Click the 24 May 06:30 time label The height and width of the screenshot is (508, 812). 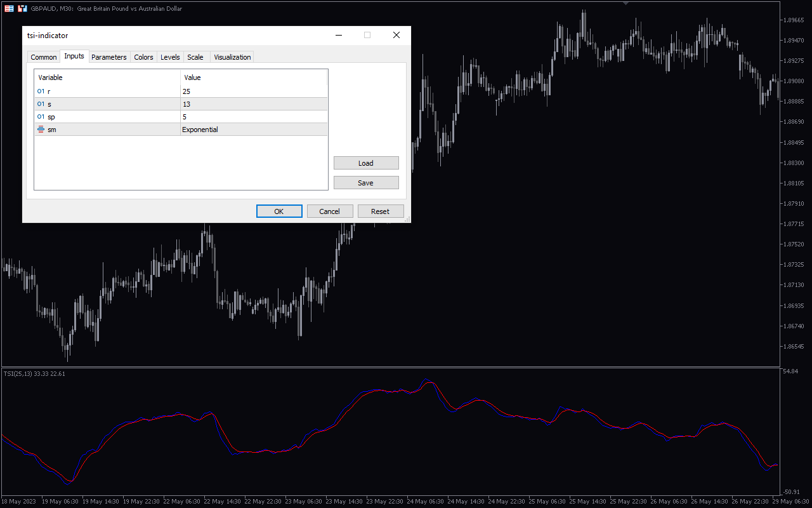point(426,502)
